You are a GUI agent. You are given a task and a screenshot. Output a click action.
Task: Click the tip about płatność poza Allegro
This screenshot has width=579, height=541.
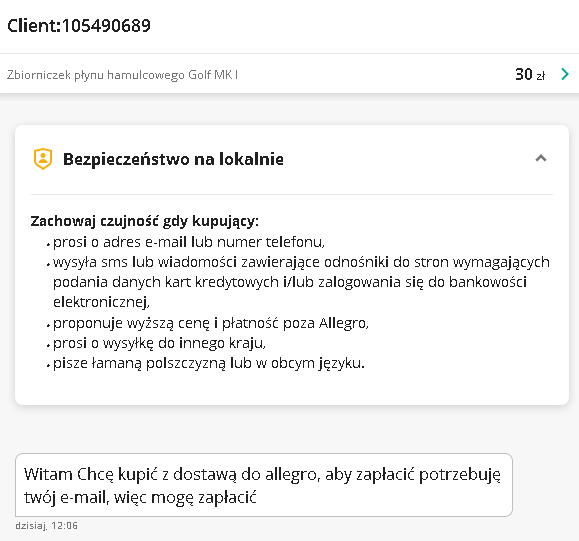pyautogui.click(x=211, y=323)
